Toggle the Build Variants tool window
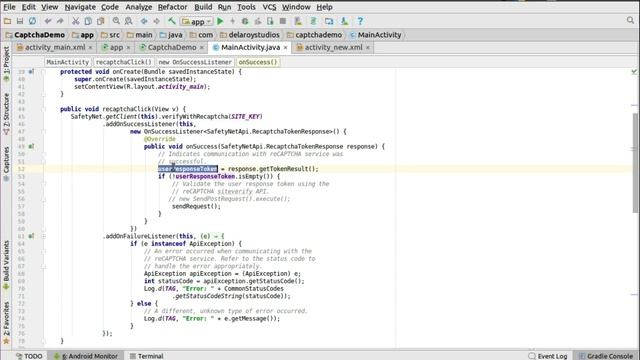The height and width of the screenshot is (360, 640). tap(6, 265)
